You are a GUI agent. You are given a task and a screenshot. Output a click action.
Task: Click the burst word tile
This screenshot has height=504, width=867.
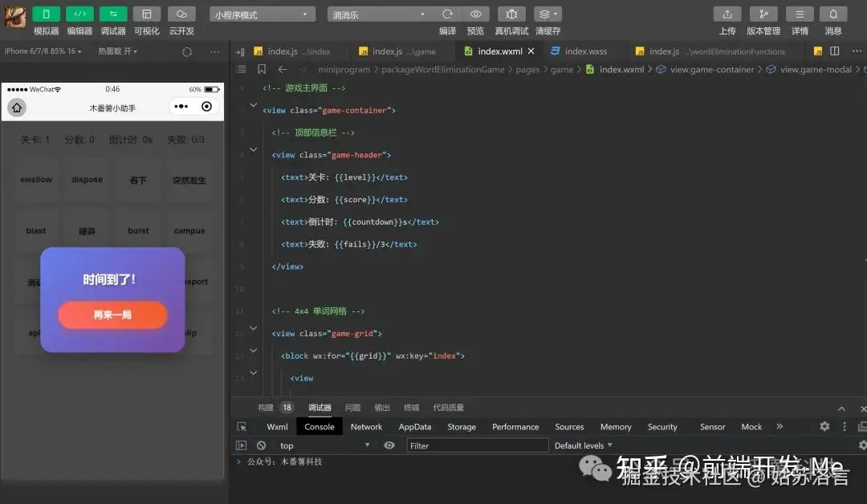pyautogui.click(x=138, y=230)
